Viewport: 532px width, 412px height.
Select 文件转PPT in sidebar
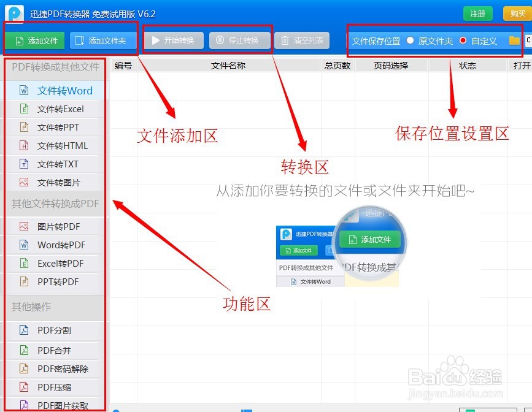coord(55,127)
